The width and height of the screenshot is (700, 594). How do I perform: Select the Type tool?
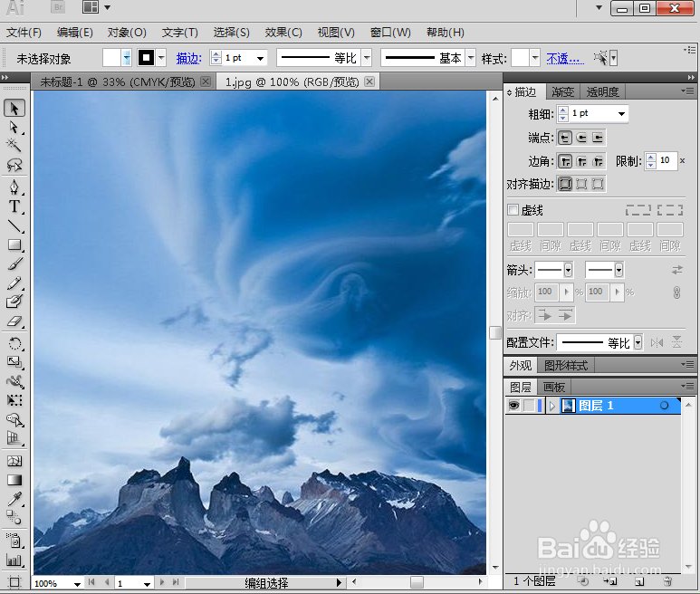click(x=14, y=206)
